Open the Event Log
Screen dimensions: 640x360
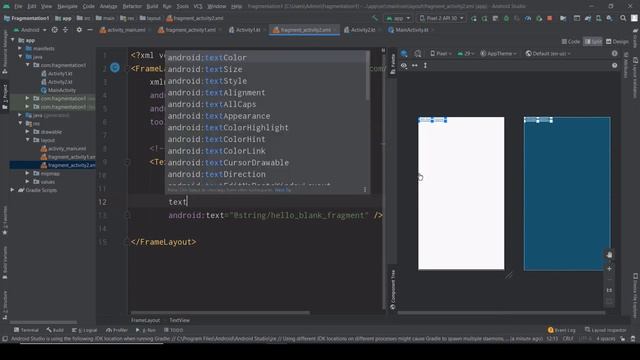pos(562,330)
